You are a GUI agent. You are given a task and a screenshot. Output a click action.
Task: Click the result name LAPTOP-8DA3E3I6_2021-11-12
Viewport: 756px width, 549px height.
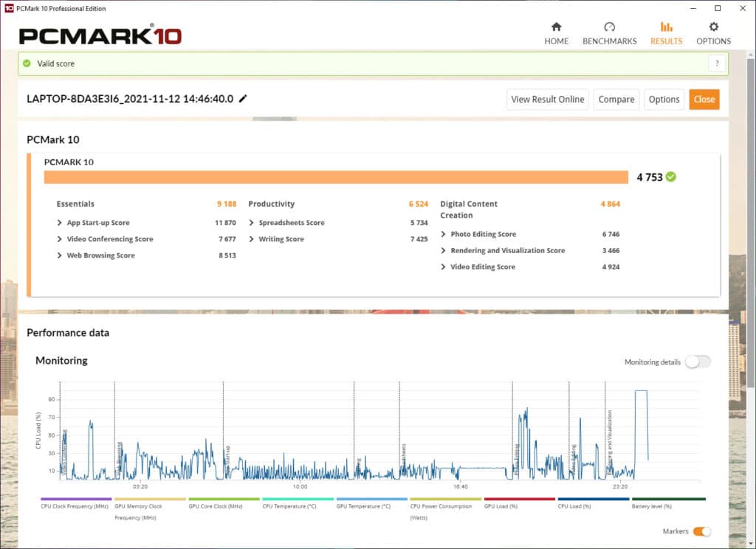[x=130, y=99]
